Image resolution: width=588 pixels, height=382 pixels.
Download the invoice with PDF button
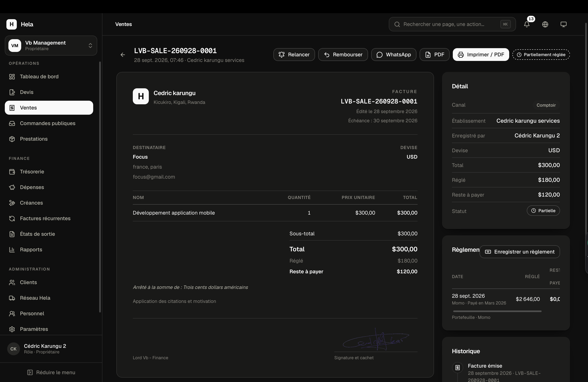coord(434,55)
